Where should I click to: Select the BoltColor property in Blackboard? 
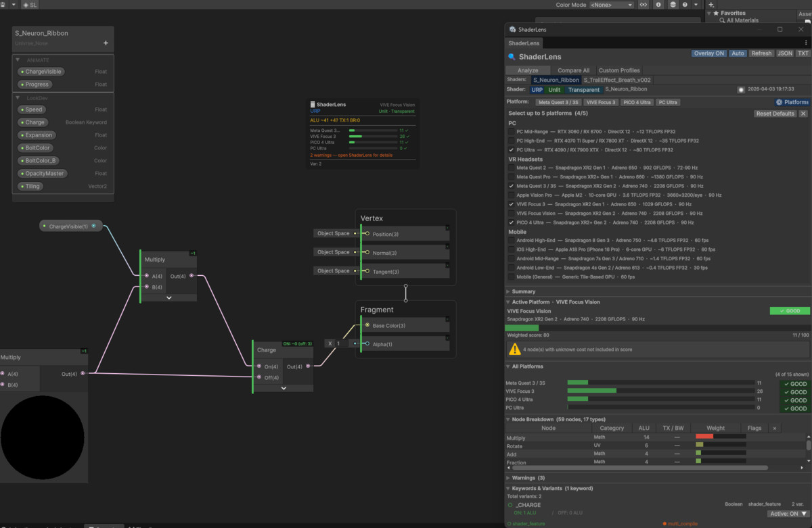37,148
